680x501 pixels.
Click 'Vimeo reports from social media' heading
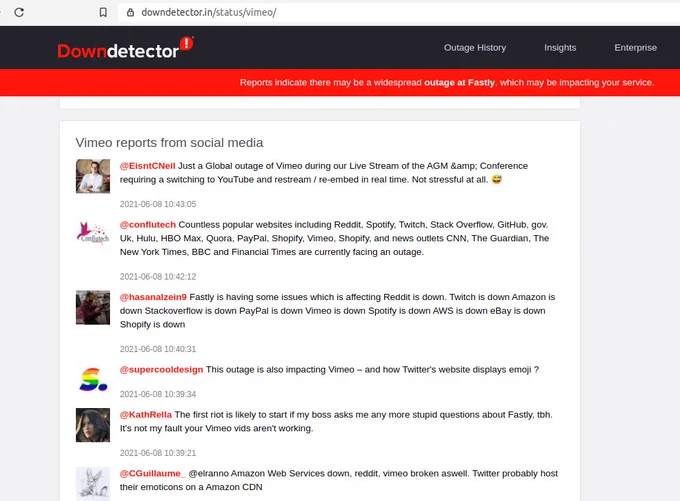(169, 143)
